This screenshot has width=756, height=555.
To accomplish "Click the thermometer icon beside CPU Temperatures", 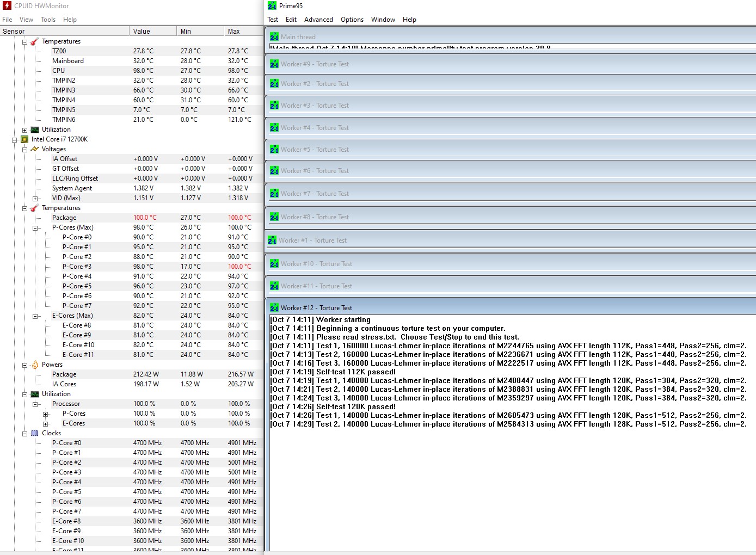I will [x=35, y=208].
